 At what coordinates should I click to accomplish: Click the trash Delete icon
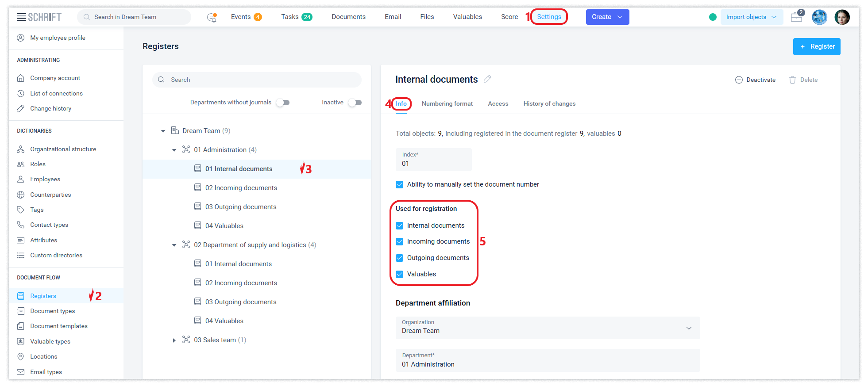[x=792, y=80]
